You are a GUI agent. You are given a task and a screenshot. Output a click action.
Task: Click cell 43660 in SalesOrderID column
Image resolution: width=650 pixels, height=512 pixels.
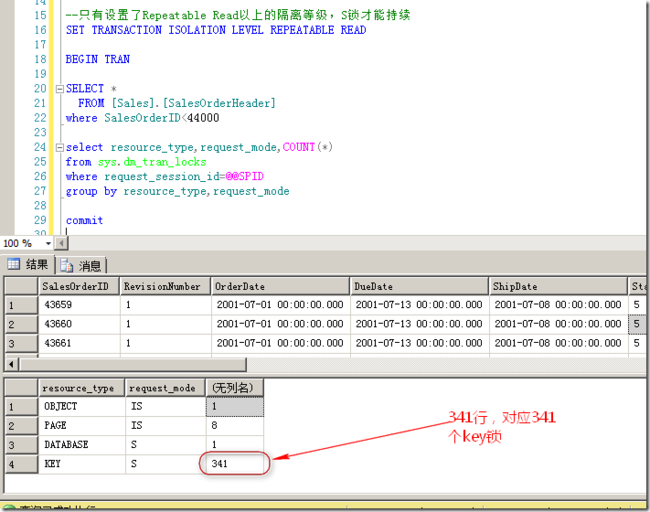(x=79, y=324)
